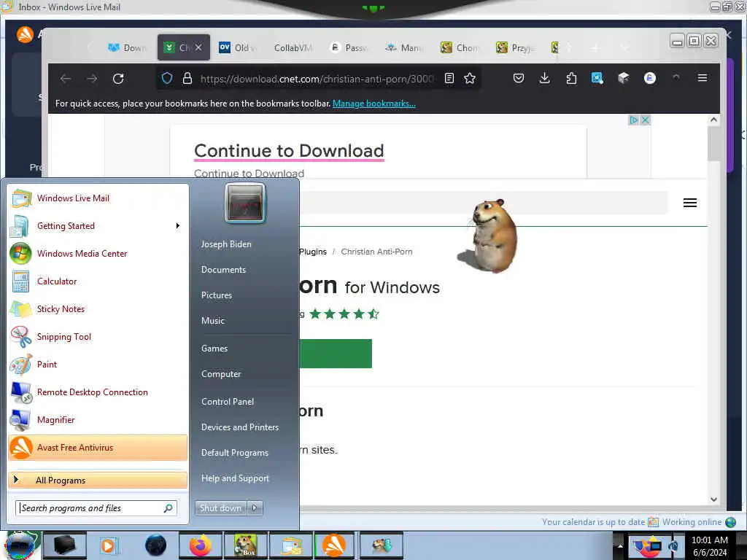Show hidden system tray icons arrow
This screenshot has width=747, height=560.
(x=620, y=545)
